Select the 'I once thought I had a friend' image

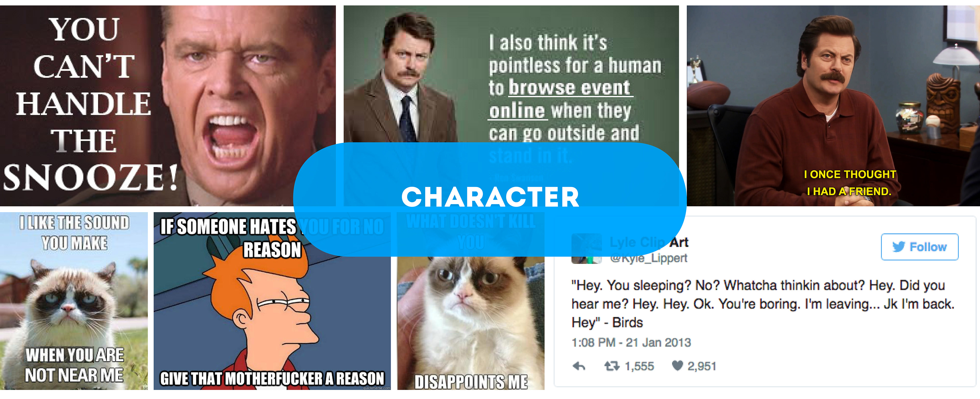point(833,106)
